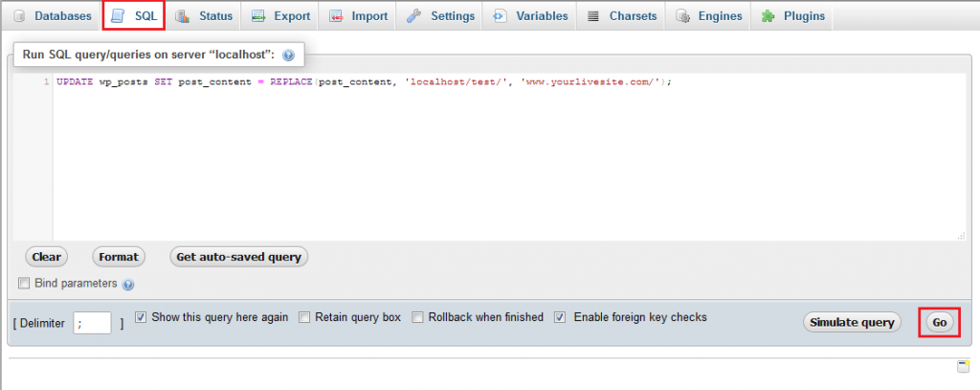
Task: Untick Show this query here again
Action: click(141, 317)
